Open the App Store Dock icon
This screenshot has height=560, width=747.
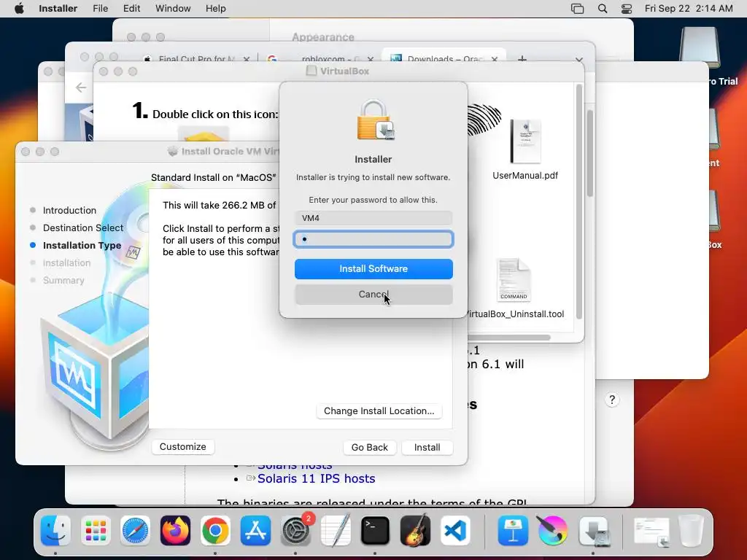pos(255,531)
